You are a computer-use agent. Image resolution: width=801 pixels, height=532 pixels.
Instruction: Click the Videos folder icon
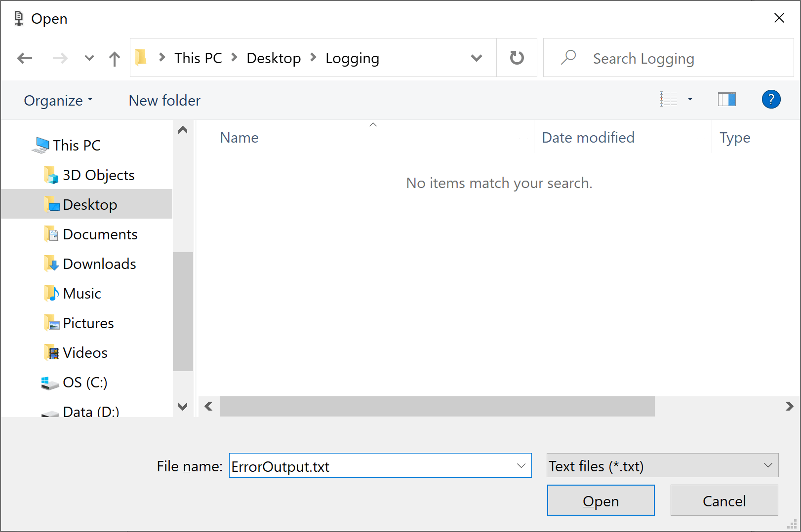(52, 352)
